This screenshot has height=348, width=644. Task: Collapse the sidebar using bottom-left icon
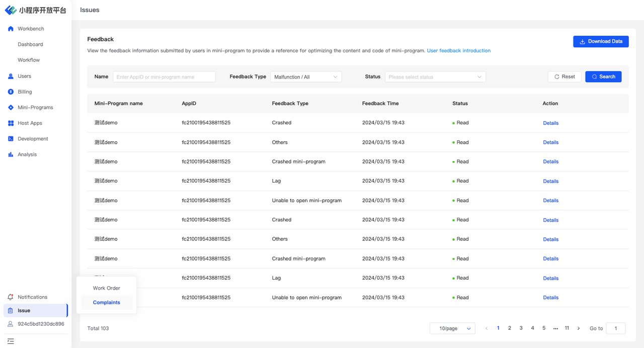(11, 341)
